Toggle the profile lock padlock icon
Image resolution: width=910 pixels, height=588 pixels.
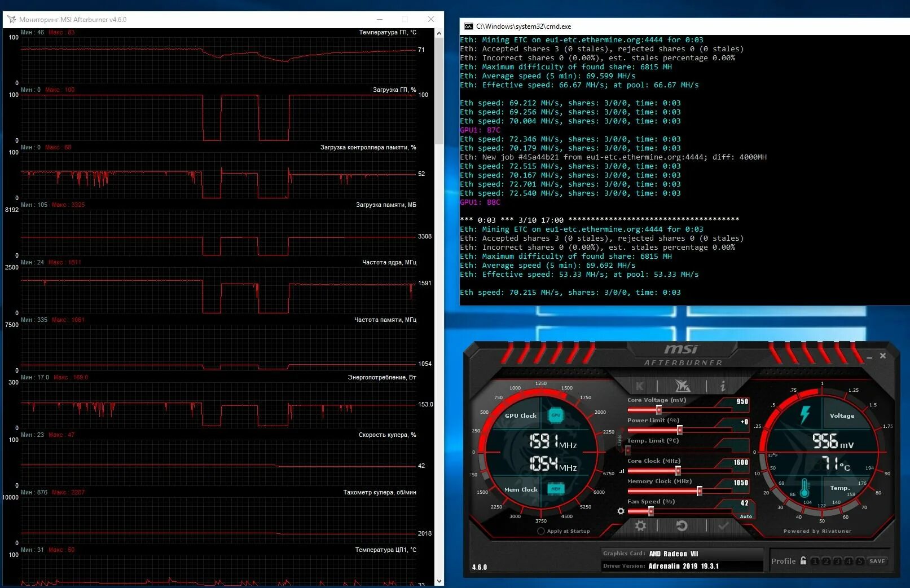[803, 560]
